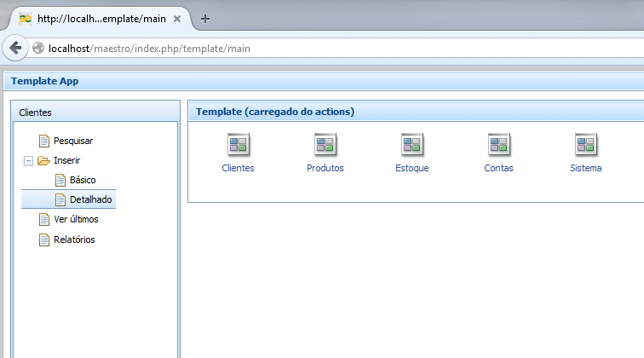Click the browser back arrow button
The image size is (644, 358).
click(x=15, y=48)
